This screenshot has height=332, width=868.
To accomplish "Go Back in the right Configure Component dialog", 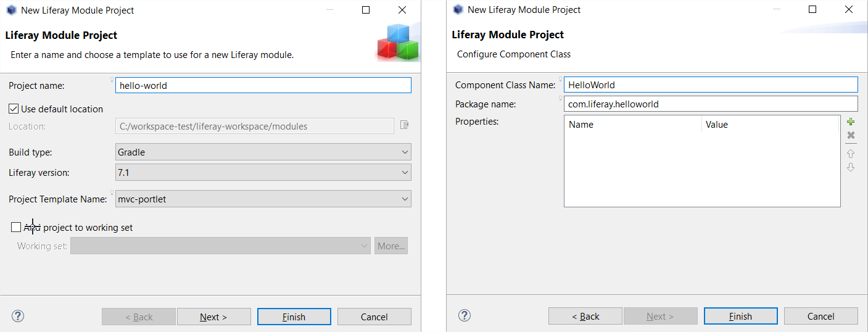I will [x=585, y=316].
